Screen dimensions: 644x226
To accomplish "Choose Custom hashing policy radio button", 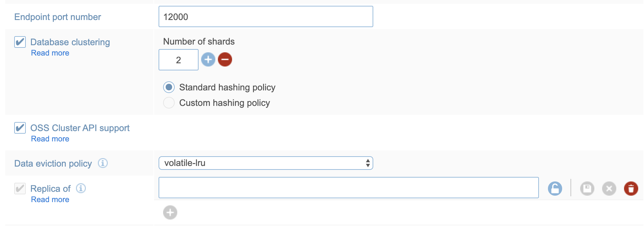I will 169,103.
